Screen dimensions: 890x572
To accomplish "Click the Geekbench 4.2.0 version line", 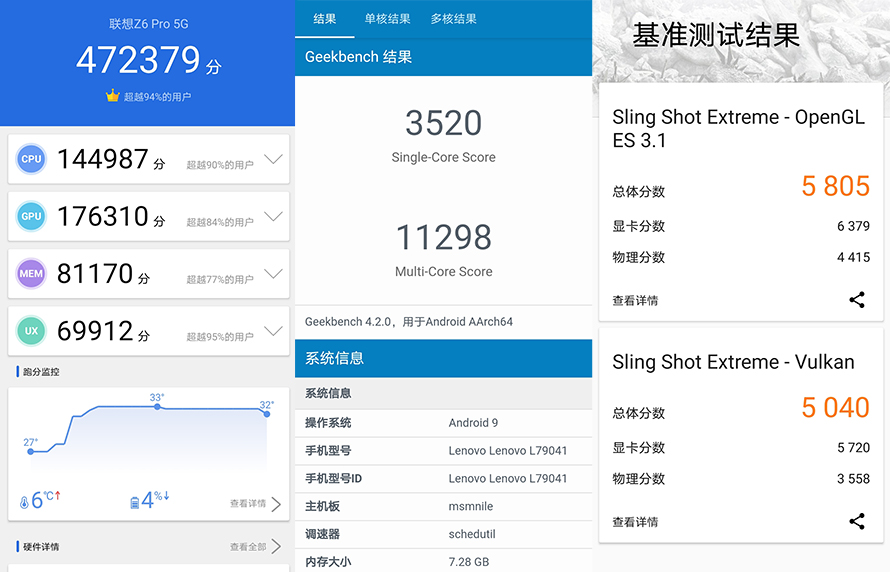I will [x=409, y=322].
